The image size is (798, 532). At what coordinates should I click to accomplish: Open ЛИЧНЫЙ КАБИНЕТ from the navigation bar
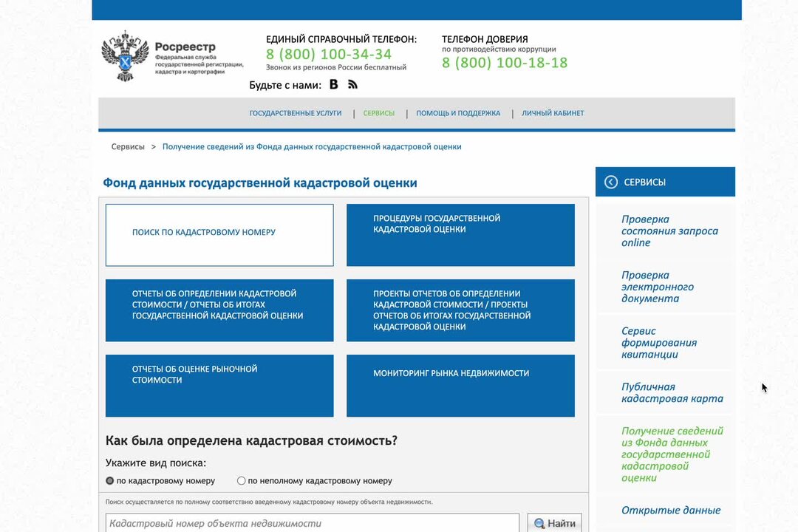[553, 112]
